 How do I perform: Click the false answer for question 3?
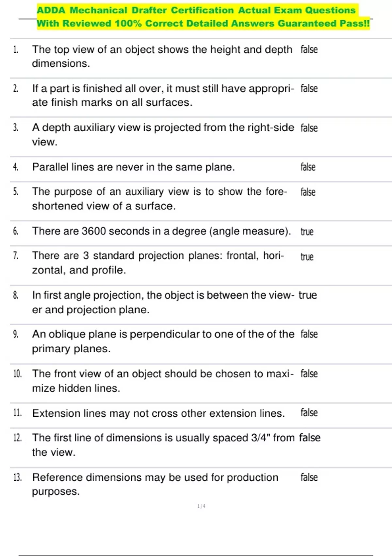pyautogui.click(x=309, y=128)
